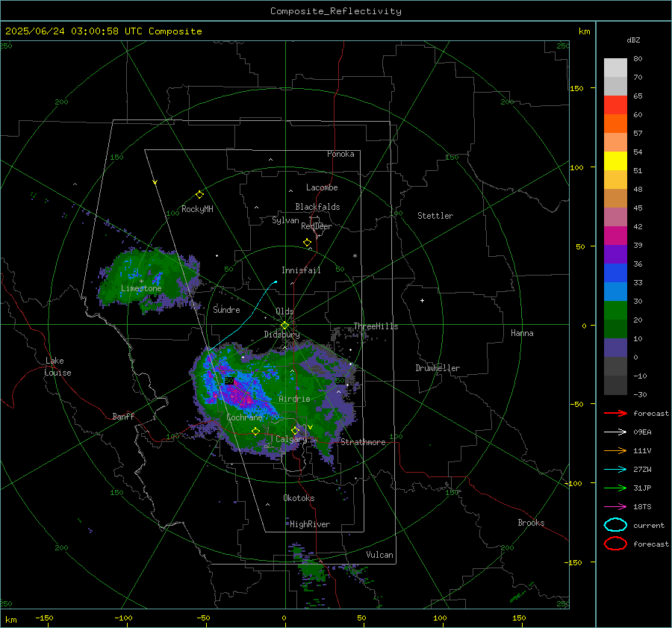Click the Lacombe town label
This screenshot has height=628, width=672.
[x=322, y=187]
